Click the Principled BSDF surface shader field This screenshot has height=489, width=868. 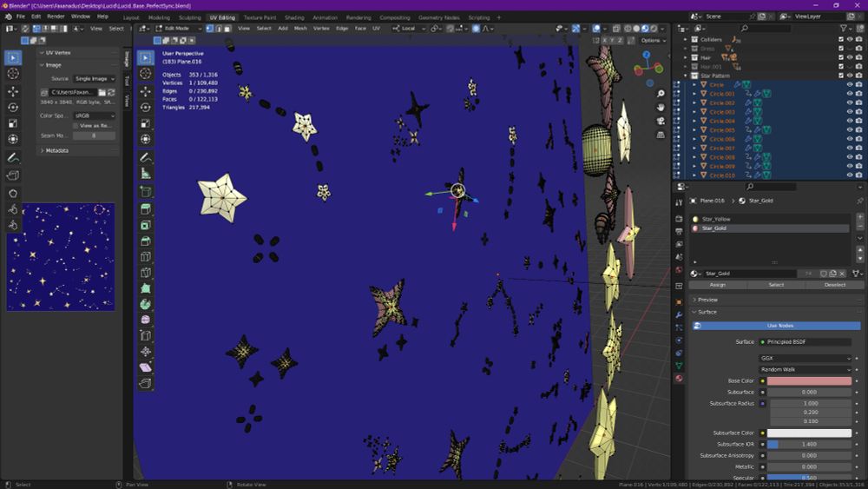click(x=806, y=342)
